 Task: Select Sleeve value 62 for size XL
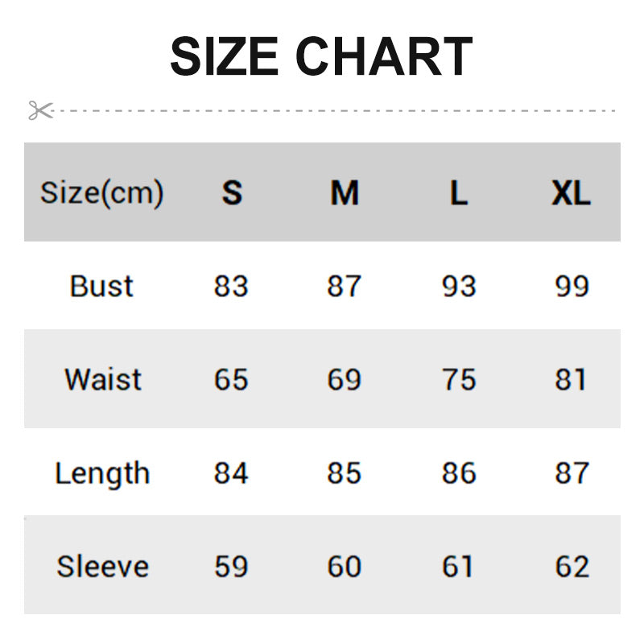(x=572, y=567)
